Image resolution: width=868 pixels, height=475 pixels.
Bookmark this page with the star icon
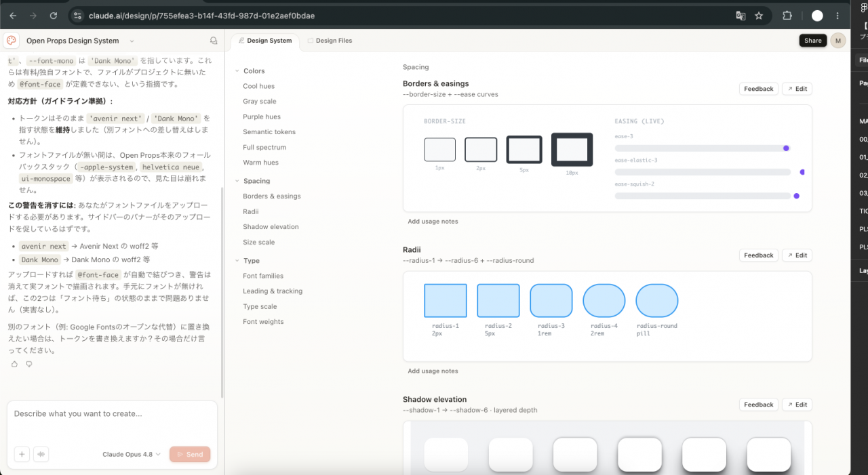click(759, 16)
